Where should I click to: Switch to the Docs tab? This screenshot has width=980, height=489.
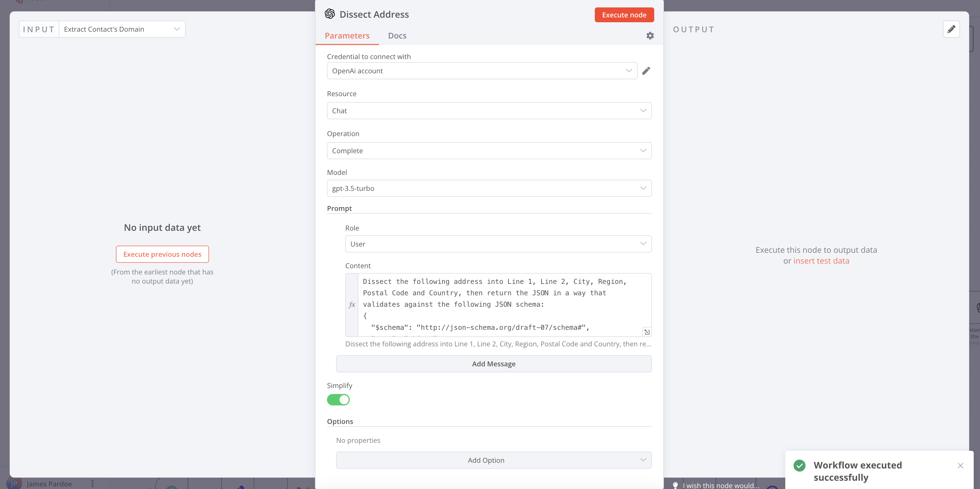click(x=397, y=35)
